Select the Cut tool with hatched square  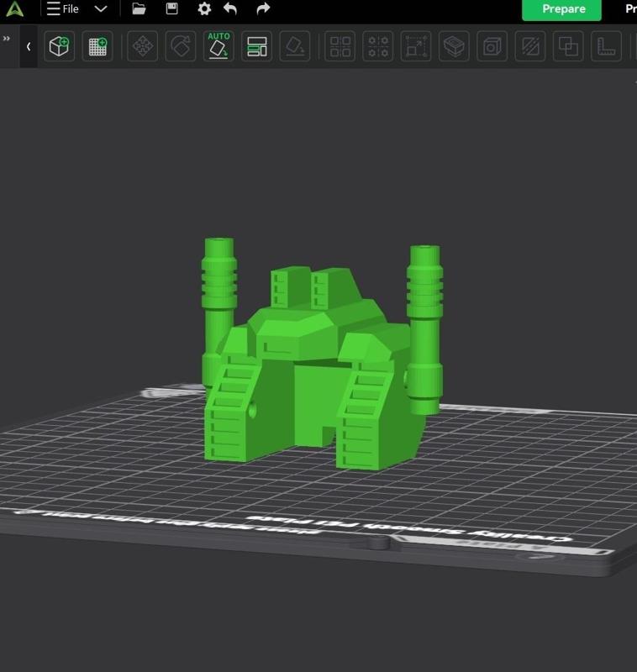coord(530,46)
